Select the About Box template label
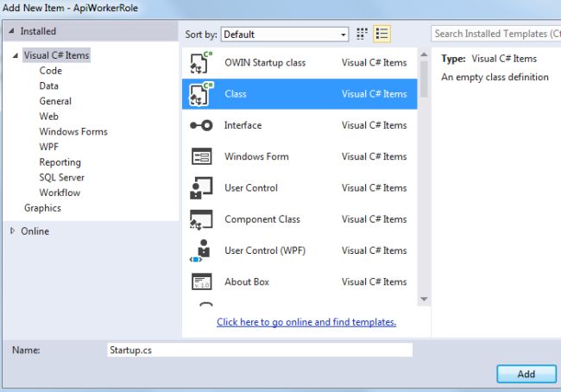Viewport: 561px width, 392px height. (247, 281)
